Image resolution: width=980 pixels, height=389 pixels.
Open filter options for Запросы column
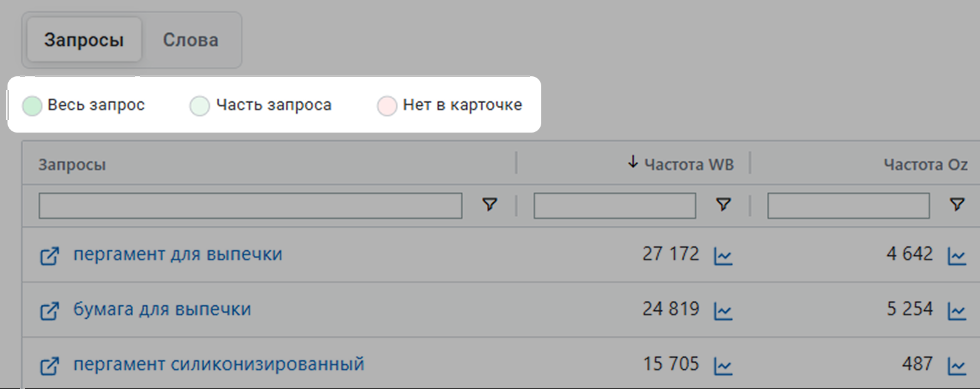coord(491,205)
